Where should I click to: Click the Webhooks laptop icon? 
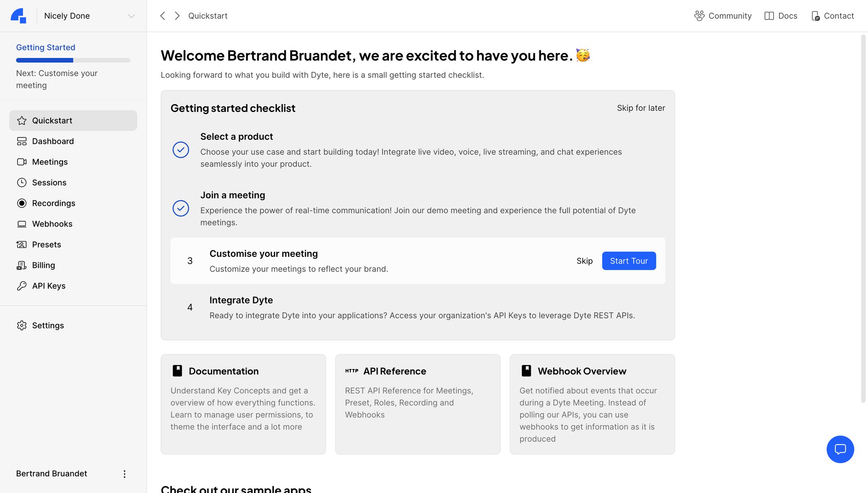pyautogui.click(x=22, y=224)
